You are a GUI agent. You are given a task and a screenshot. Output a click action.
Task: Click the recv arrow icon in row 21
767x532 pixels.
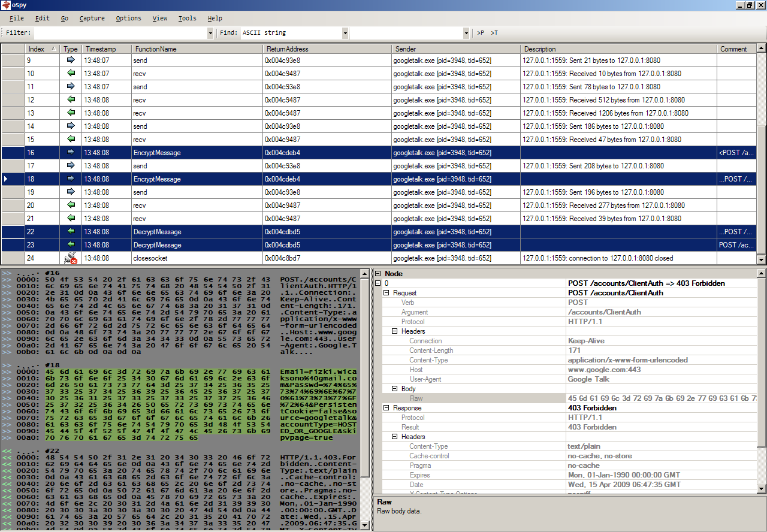[71, 219]
